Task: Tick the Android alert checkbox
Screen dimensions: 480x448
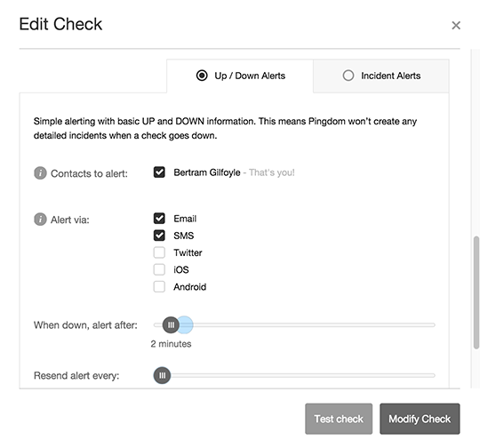Action: 159,286
